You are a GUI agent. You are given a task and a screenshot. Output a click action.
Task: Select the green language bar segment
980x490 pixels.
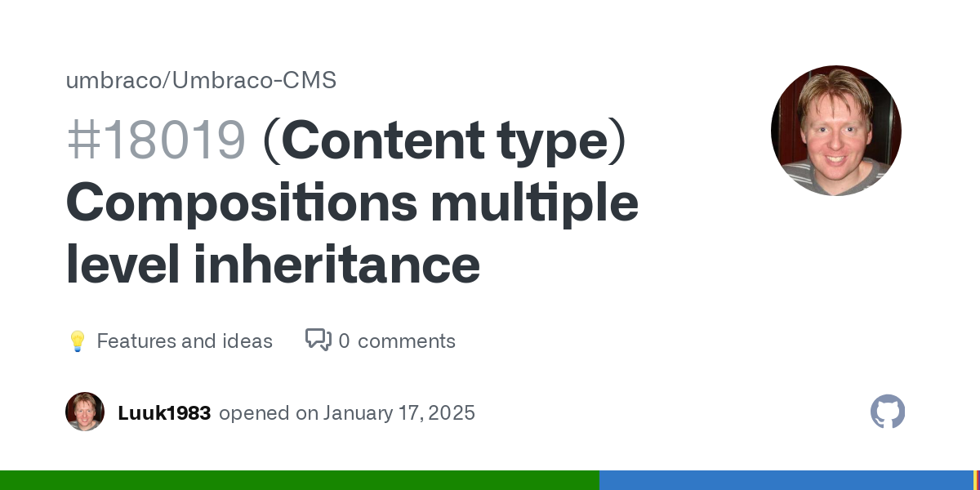(x=300, y=480)
